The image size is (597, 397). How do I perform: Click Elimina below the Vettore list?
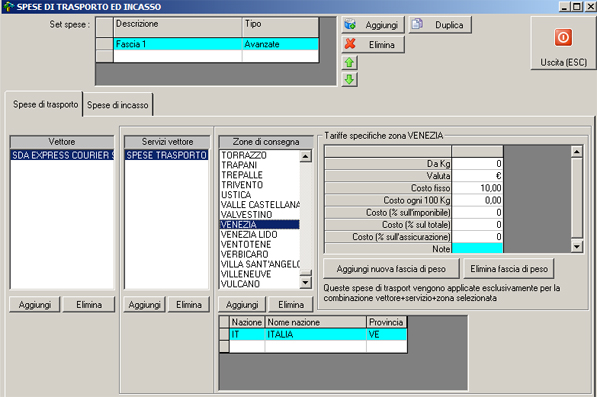89,305
